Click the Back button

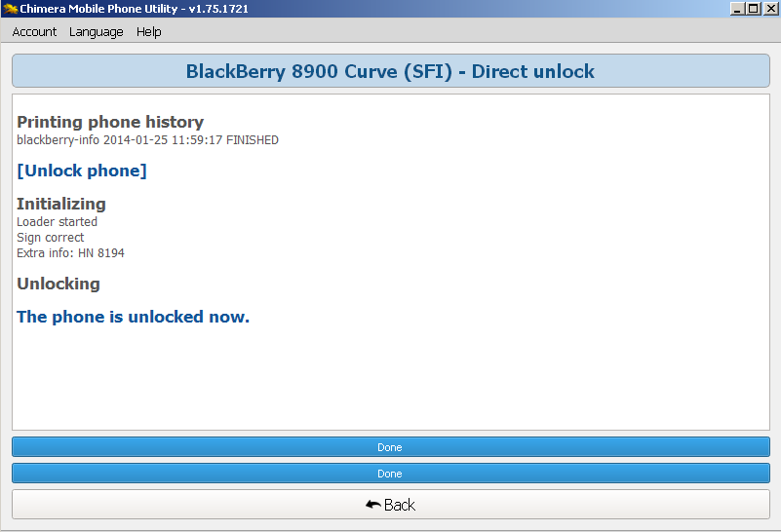tap(391, 505)
